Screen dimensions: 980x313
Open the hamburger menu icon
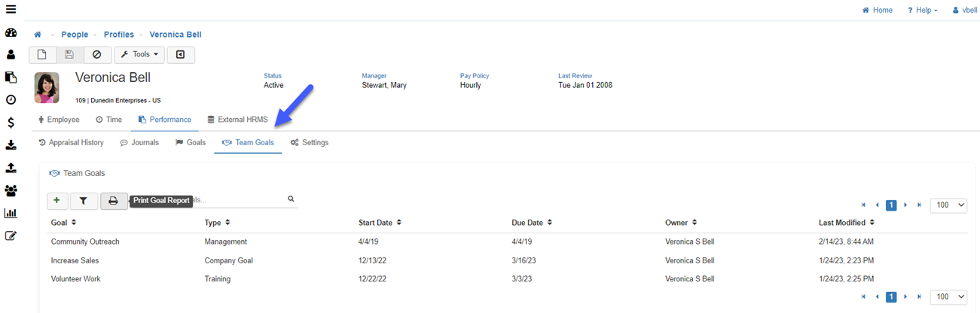click(x=11, y=10)
